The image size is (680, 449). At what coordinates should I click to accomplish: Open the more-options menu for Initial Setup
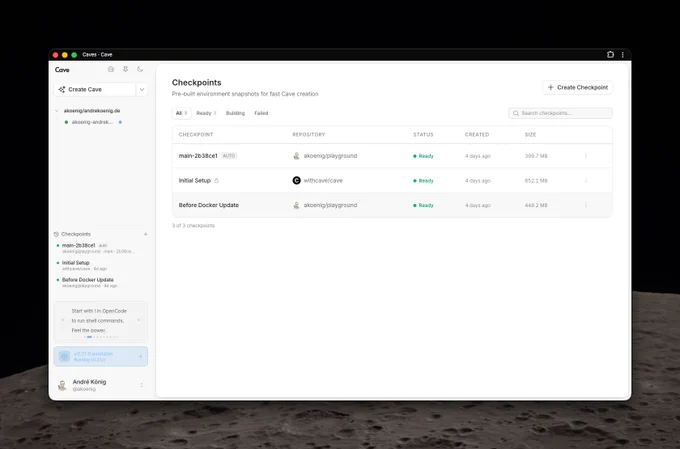pyautogui.click(x=586, y=180)
